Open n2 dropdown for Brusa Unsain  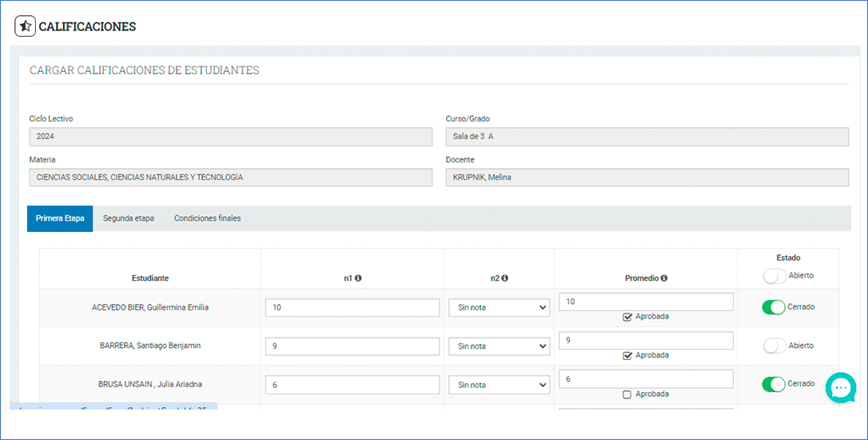(x=499, y=385)
